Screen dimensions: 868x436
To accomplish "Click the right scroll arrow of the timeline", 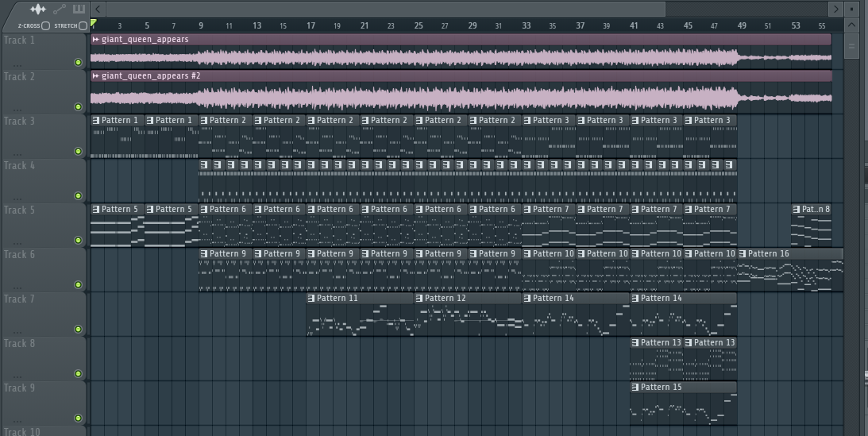I will (835, 9).
